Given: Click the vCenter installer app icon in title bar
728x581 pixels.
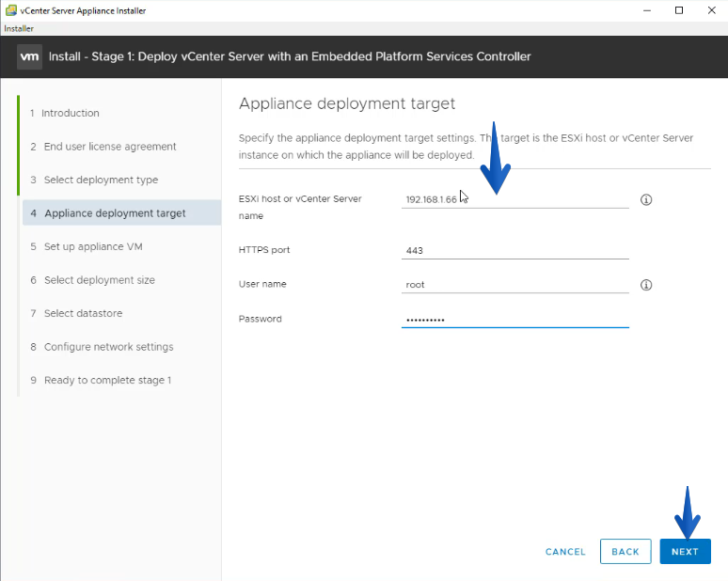Looking at the screenshot, I should [x=10, y=10].
